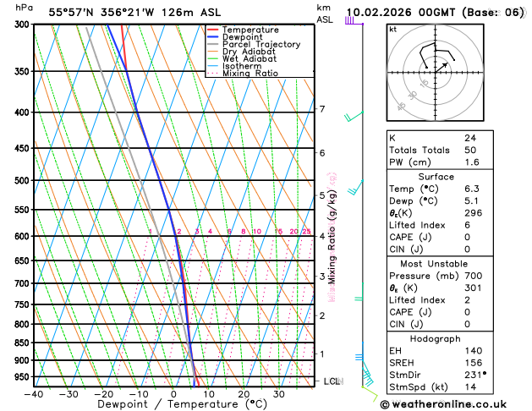Click the hPa unit label

(x=24, y=8)
